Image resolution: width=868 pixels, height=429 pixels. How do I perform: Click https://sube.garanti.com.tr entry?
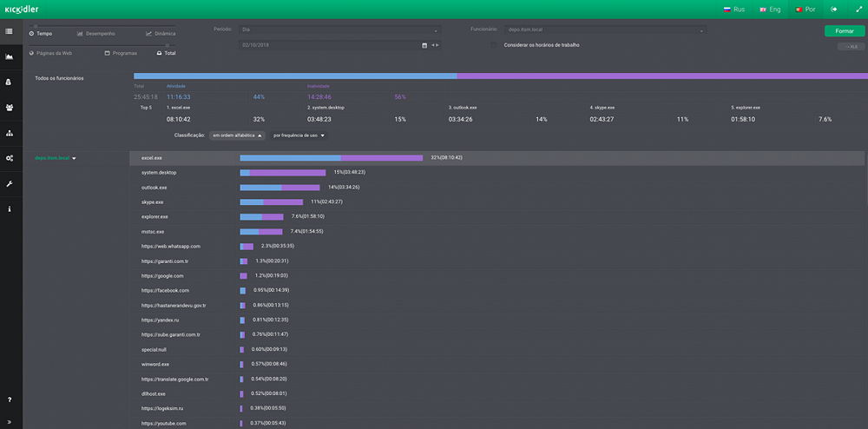[170, 334]
